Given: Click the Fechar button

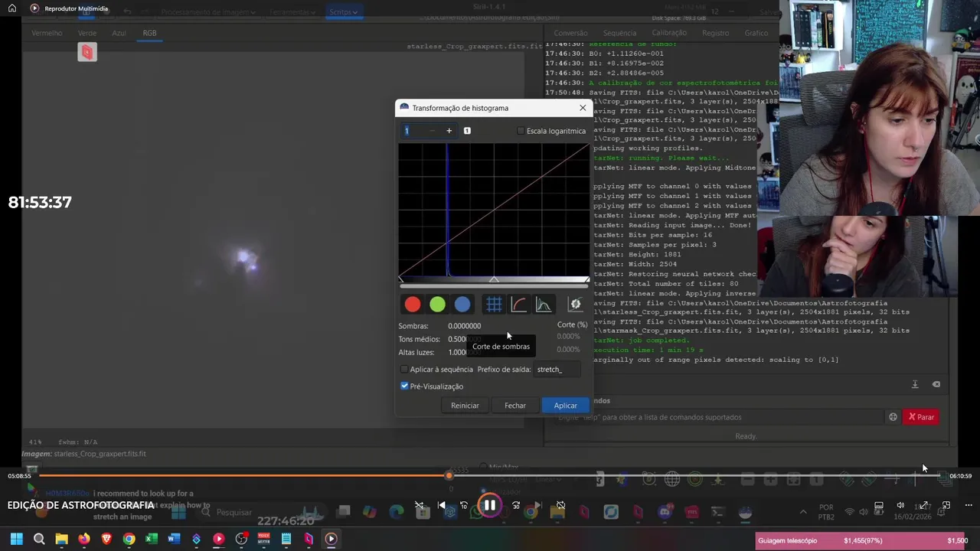Looking at the screenshot, I should coord(515,406).
